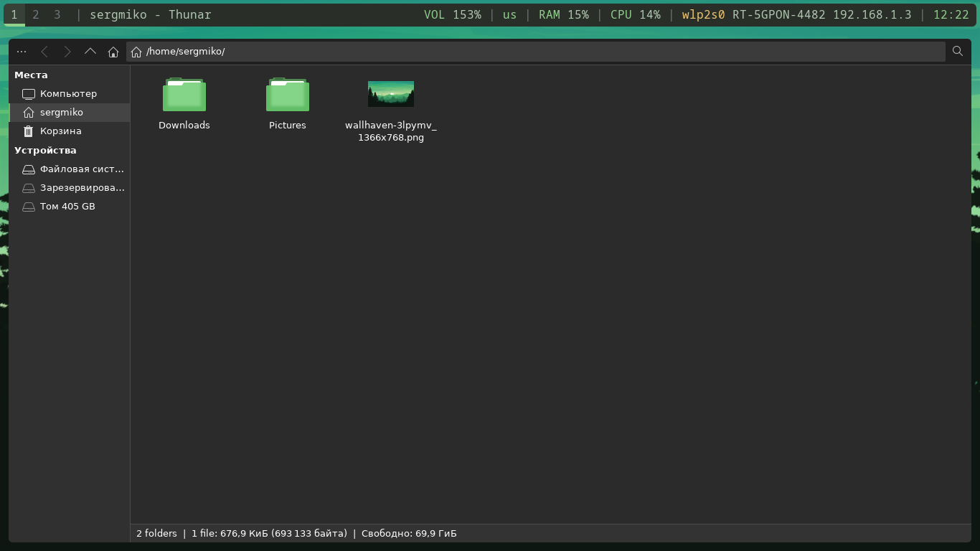
Task: Switch to workspace 2
Action: [x=36, y=14]
